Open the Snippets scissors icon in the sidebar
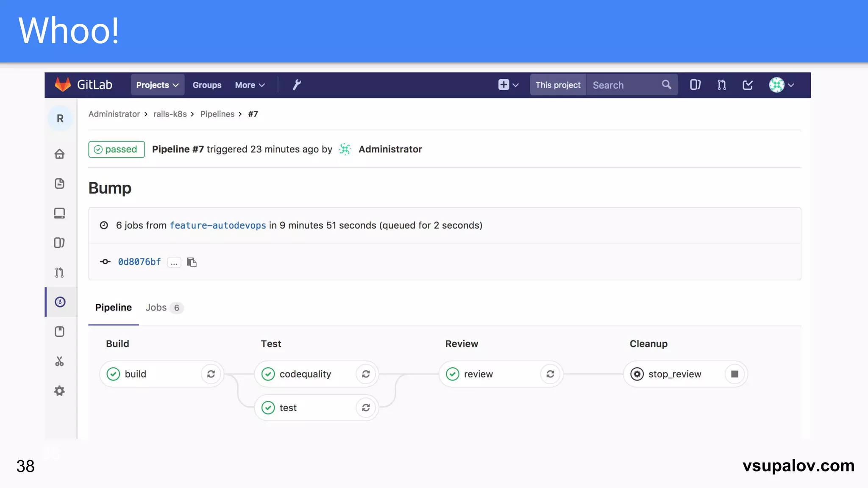 60,361
